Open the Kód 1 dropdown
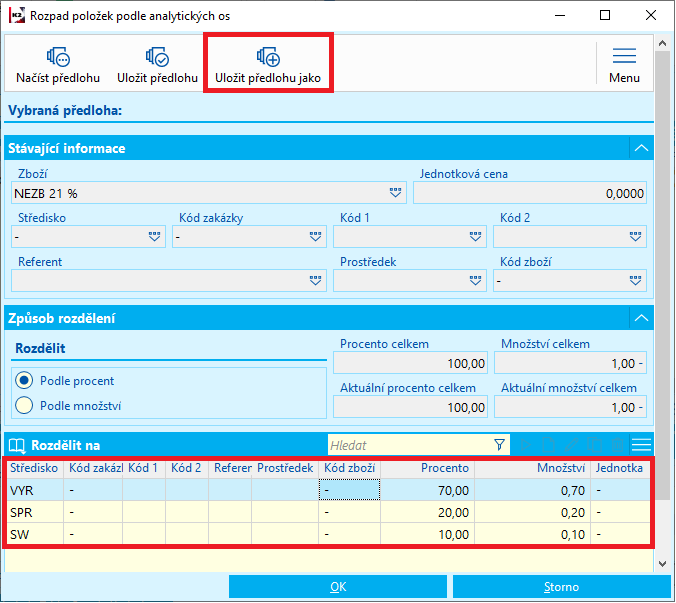The height and width of the screenshot is (603, 676). coord(476,237)
